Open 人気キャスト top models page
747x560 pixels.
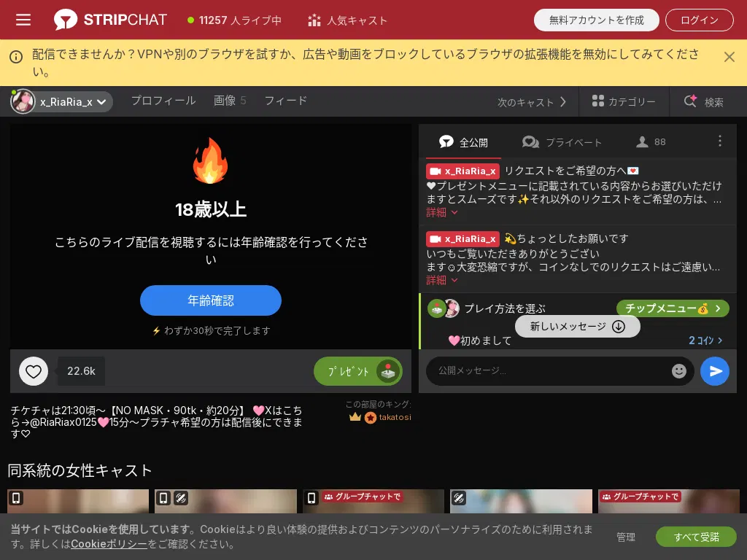tap(347, 20)
